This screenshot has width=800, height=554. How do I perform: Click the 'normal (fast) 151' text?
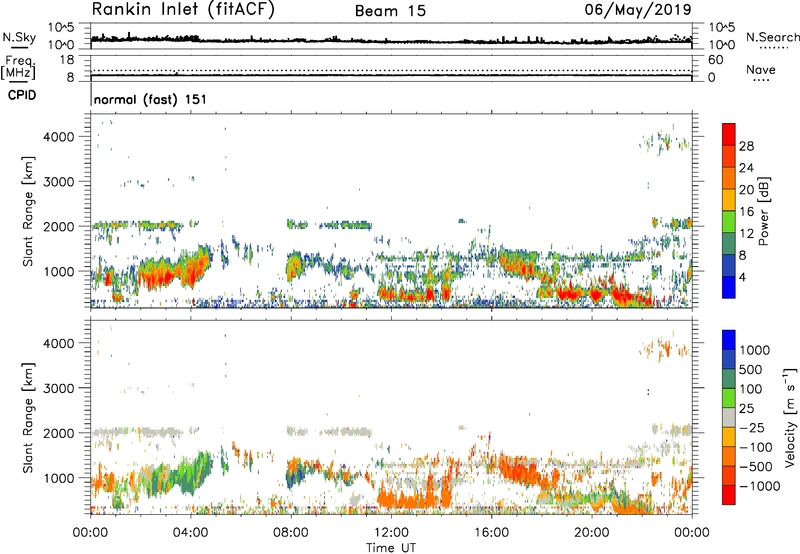pyautogui.click(x=151, y=99)
